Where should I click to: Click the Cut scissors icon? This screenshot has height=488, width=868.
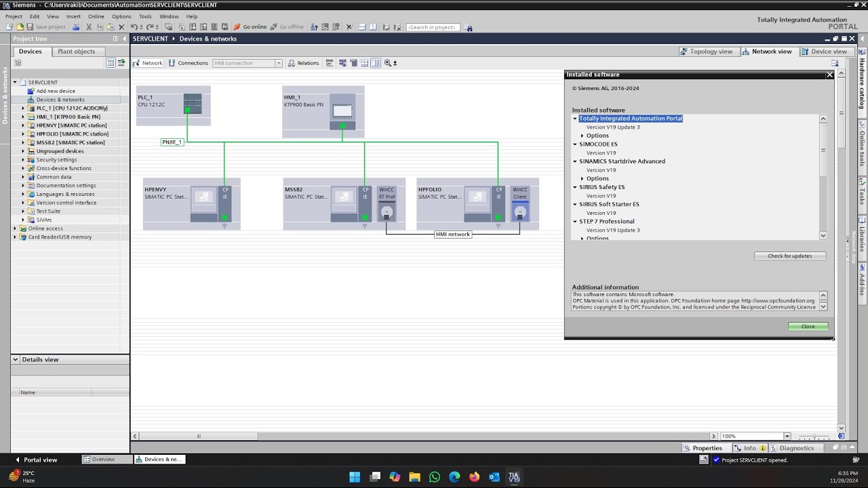pos(89,27)
